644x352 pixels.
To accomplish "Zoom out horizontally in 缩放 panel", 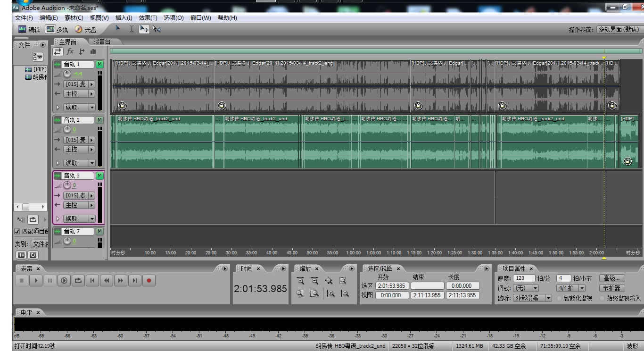I will pyautogui.click(x=314, y=280).
